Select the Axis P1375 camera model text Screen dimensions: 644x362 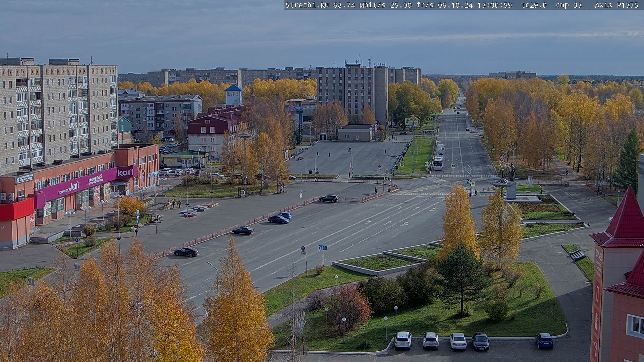pyautogui.click(x=617, y=5)
